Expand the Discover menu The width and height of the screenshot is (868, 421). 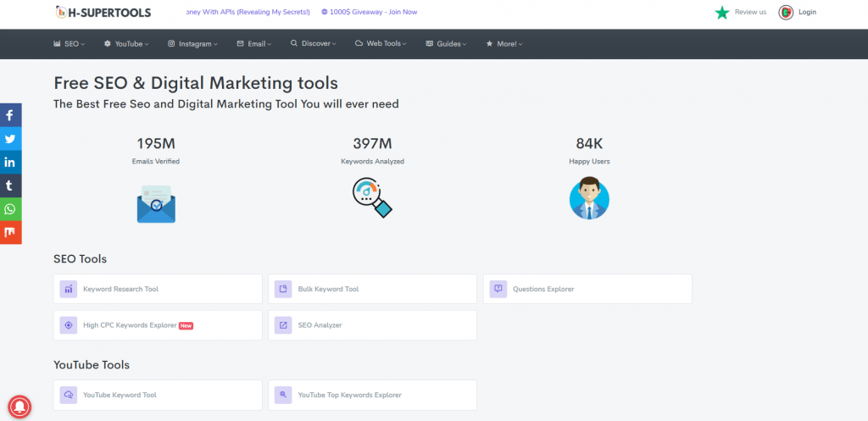coord(314,44)
